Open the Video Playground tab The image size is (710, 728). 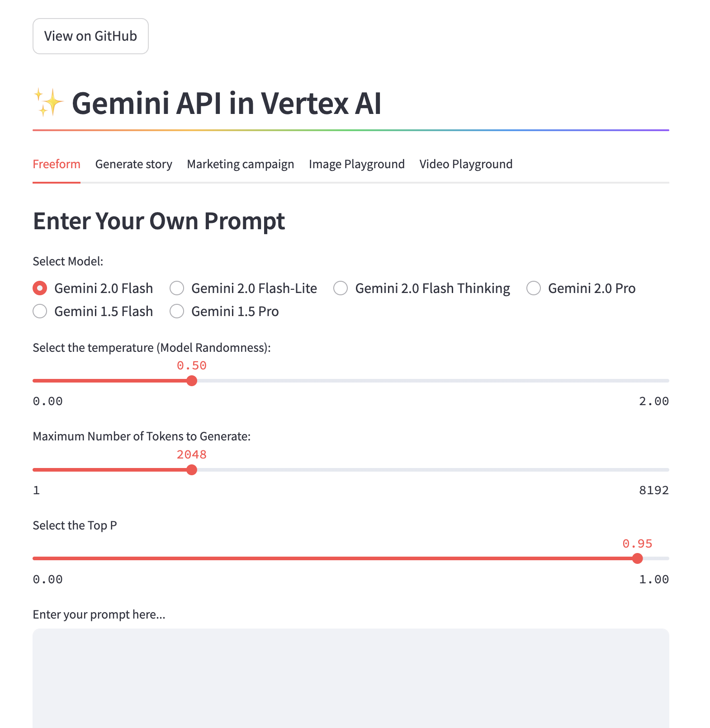(465, 164)
